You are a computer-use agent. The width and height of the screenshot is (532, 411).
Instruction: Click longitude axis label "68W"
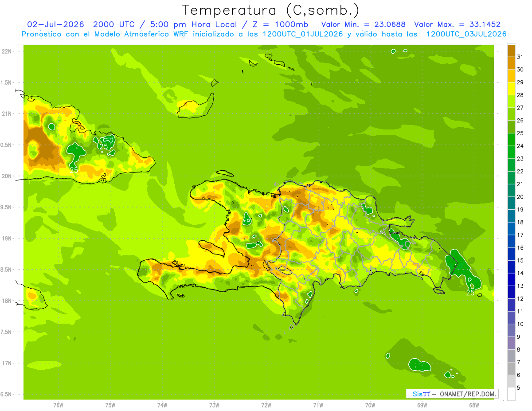click(474, 405)
